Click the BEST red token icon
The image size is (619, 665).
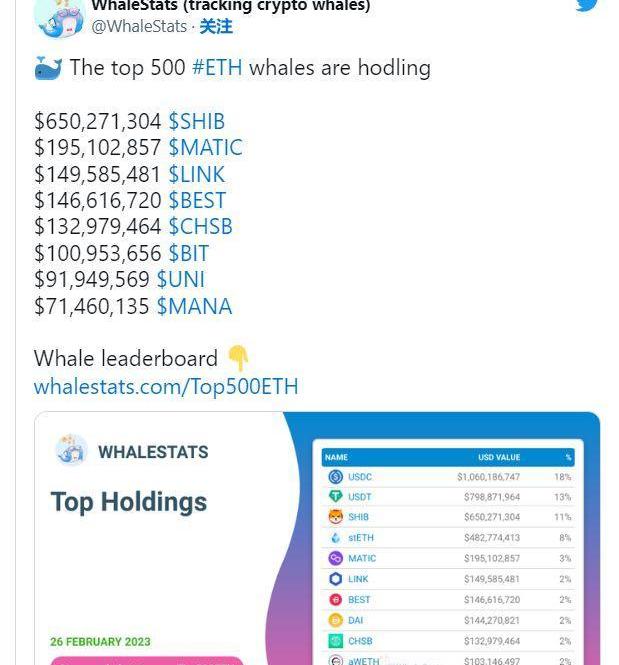(x=336, y=600)
